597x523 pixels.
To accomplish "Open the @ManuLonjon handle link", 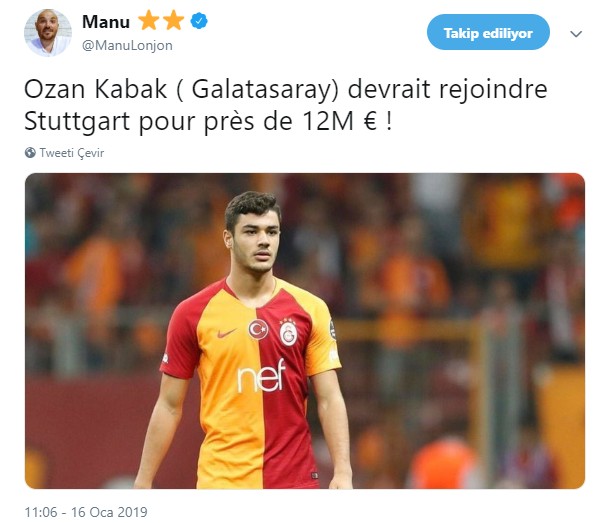I will [127, 45].
